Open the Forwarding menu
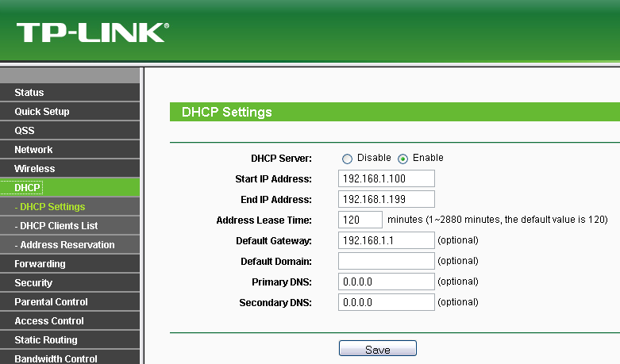Viewport: 620px width, 364px height. click(70, 264)
